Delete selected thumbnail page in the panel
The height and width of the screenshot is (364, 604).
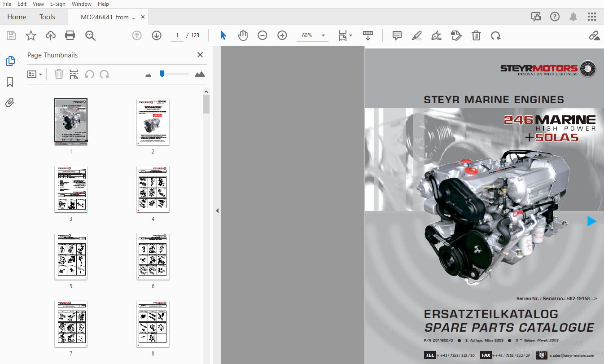point(59,74)
